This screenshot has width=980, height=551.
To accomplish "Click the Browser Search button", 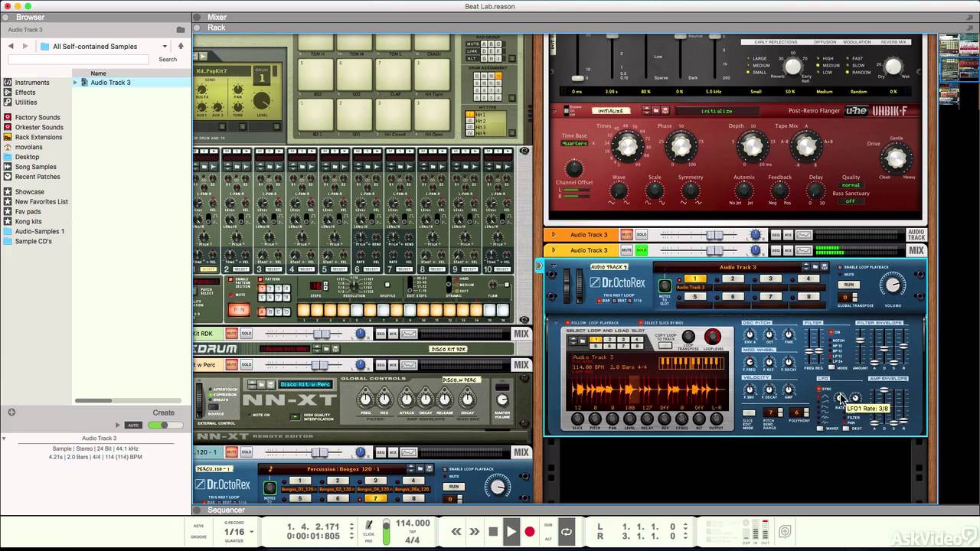I will pyautogui.click(x=168, y=59).
